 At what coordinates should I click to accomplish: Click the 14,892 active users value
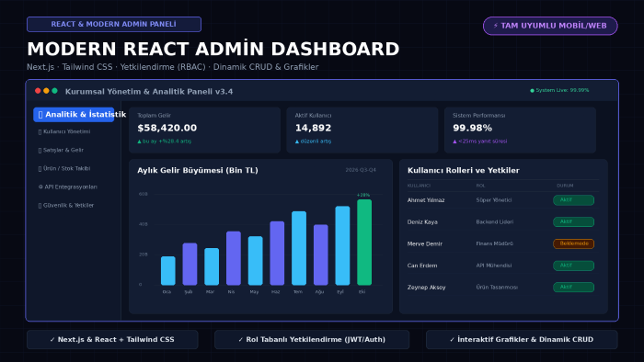(313, 128)
